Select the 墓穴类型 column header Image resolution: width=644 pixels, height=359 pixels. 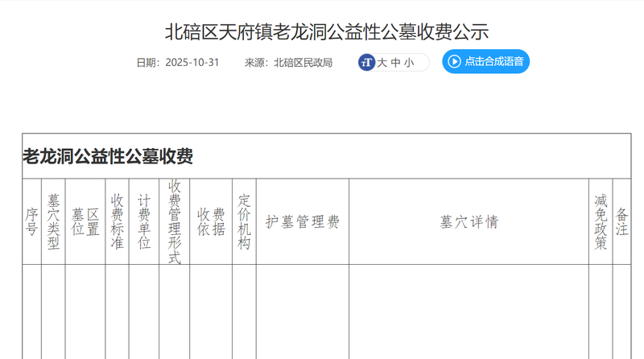[x=54, y=221]
